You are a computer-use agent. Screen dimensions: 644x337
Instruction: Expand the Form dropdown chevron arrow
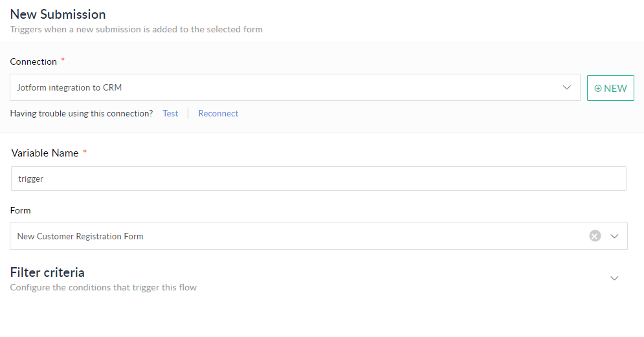[x=615, y=236]
